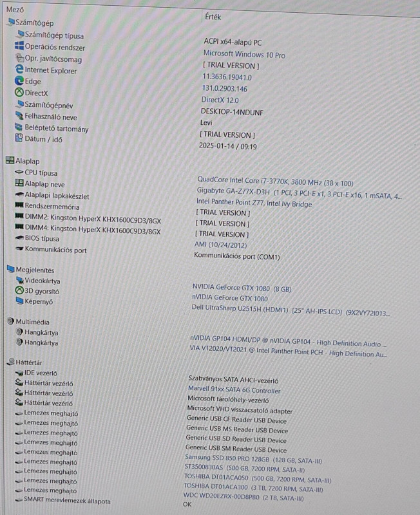Select the SMART status OK value
This screenshot has width=420, height=515.
[x=187, y=504]
